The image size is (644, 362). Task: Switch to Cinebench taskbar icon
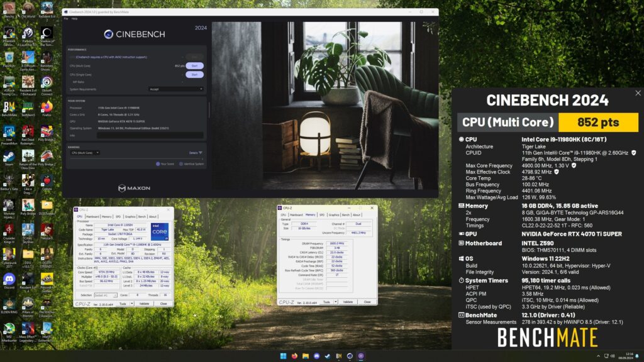tap(350, 356)
